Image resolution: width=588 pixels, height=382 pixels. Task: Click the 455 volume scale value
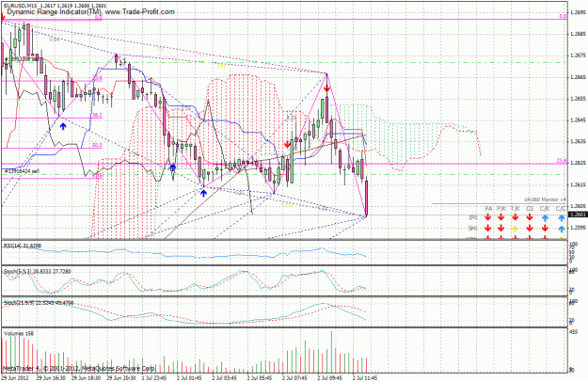click(574, 332)
